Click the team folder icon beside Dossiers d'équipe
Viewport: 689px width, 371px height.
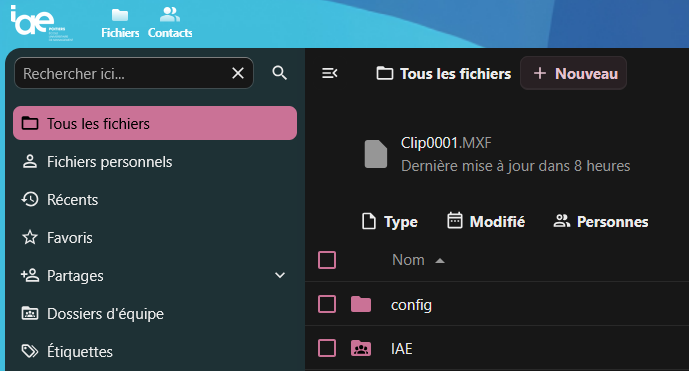(x=30, y=313)
